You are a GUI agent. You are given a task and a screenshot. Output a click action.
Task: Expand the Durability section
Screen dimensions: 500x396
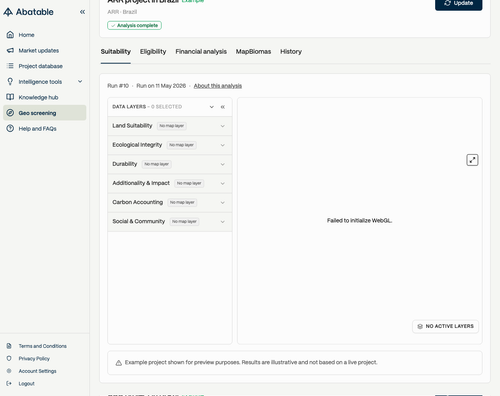click(x=170, y=164)
